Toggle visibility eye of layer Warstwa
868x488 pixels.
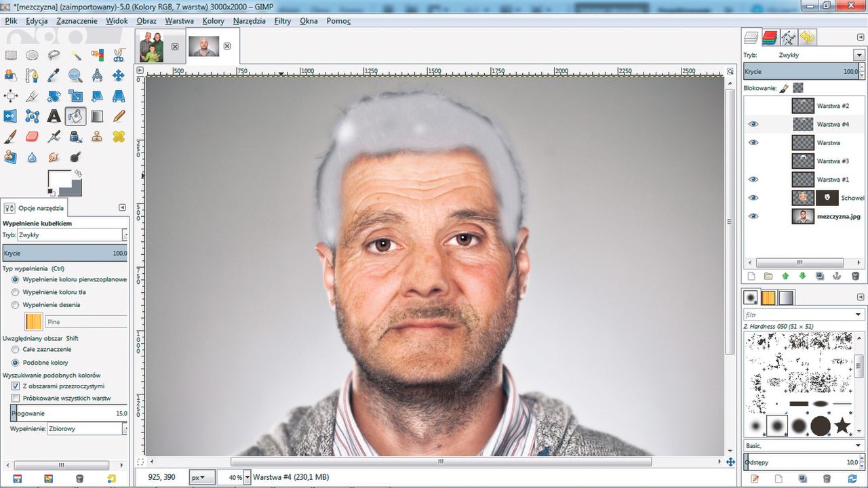pyautogui.click(x=753, y=142)
